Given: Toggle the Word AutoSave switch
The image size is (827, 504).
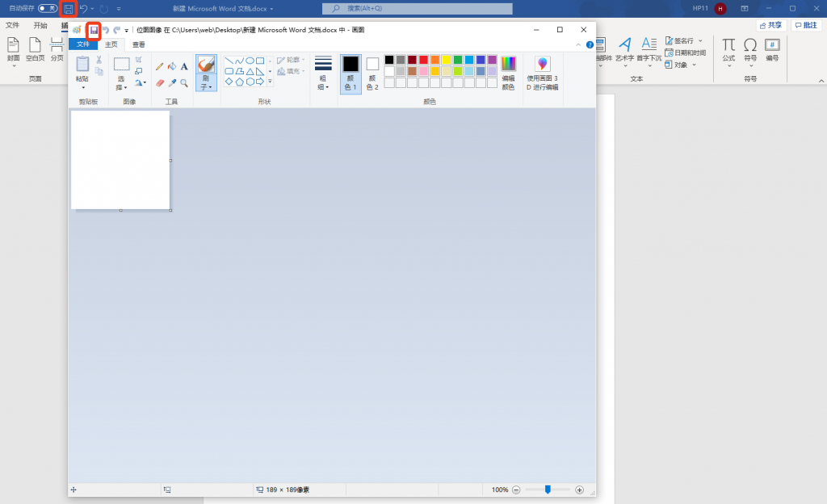Looking at the screenshot, I should click(48, 8).
